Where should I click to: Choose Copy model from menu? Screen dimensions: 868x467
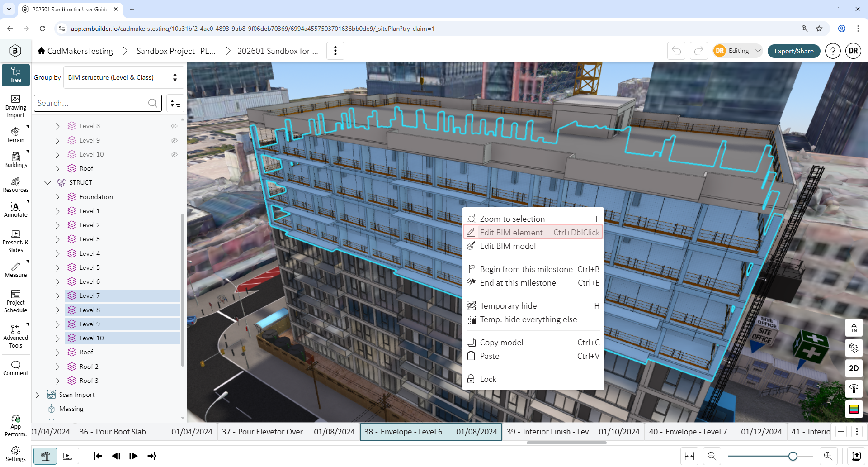pyautogui.click(x=533, y=343)
